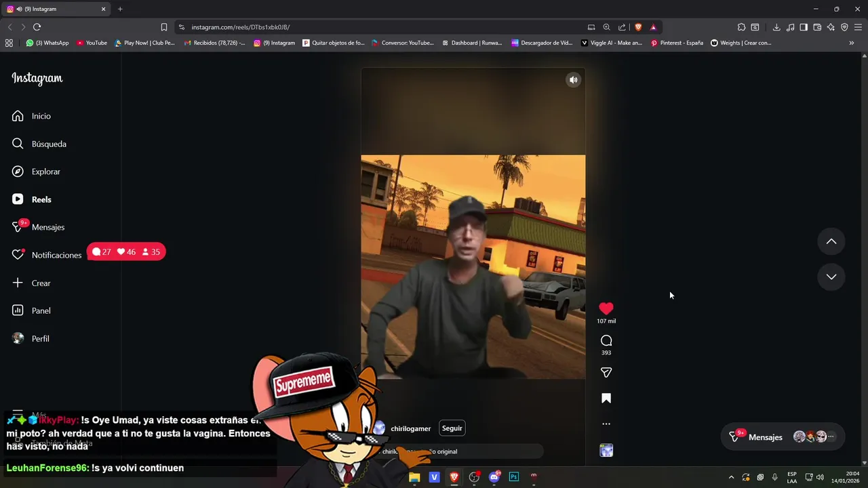Save the reel with bookmark icon
868x488 pixels.
tap(606, 399)
